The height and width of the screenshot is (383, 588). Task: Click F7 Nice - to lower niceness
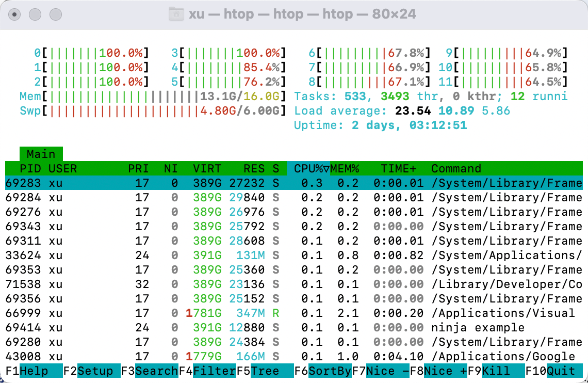(381, 371)
